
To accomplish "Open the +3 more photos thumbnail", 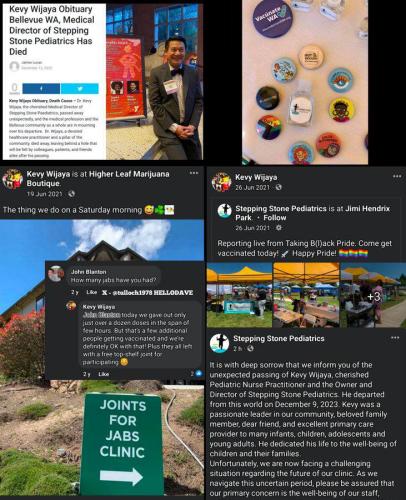I will tap(373, 295).
